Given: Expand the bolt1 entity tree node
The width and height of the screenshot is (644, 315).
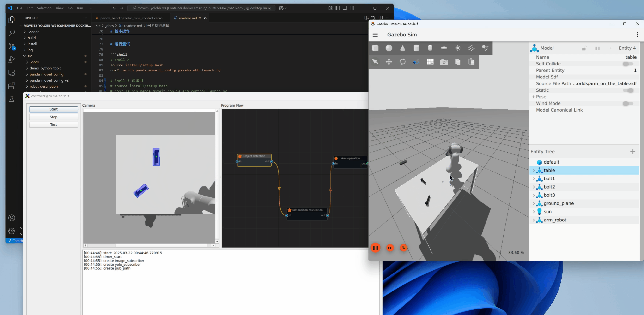Looking at the screenshot, I should pos(534,178).
